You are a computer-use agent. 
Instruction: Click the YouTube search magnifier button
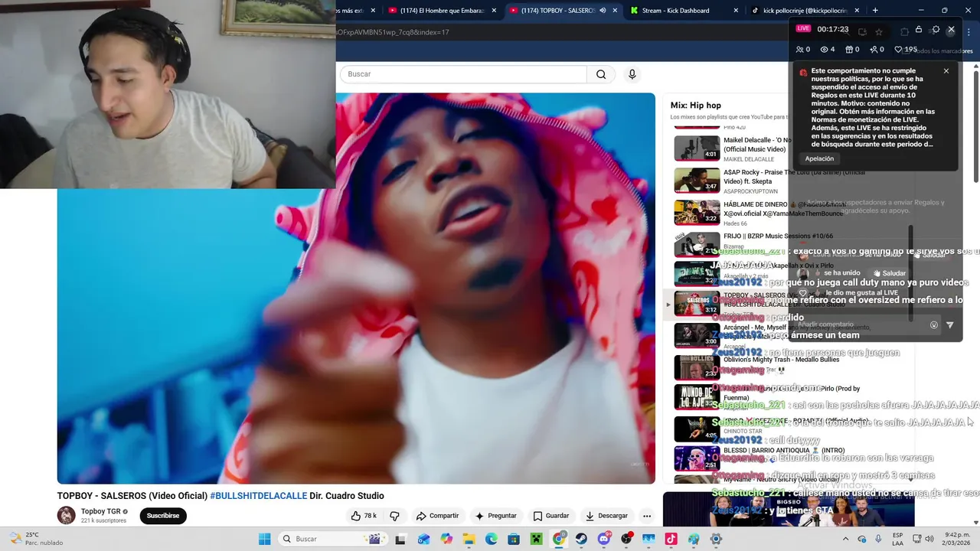coord(601,74)
